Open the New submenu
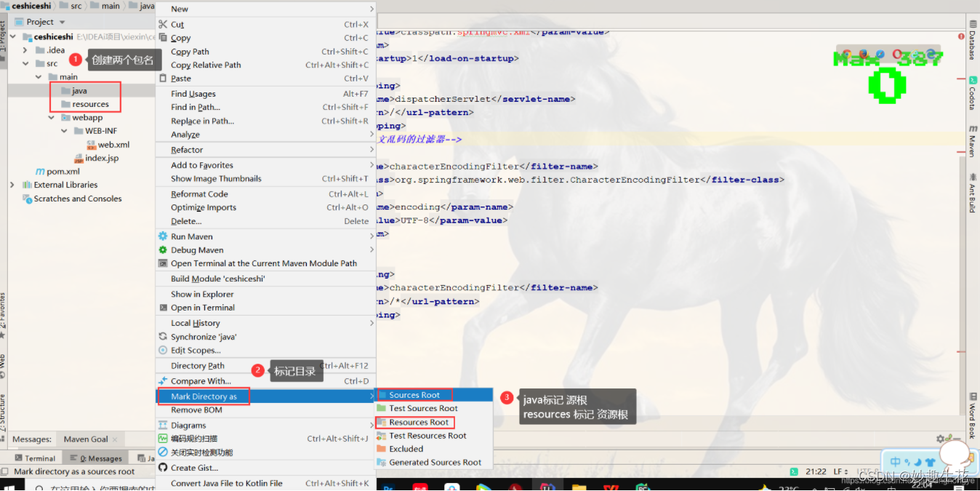This screenshot has width=980, height=491. (x=265, y=9)
